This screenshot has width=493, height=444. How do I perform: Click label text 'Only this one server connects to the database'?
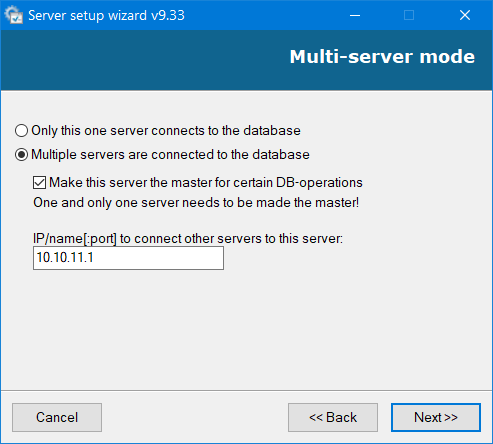click(166, 131)
